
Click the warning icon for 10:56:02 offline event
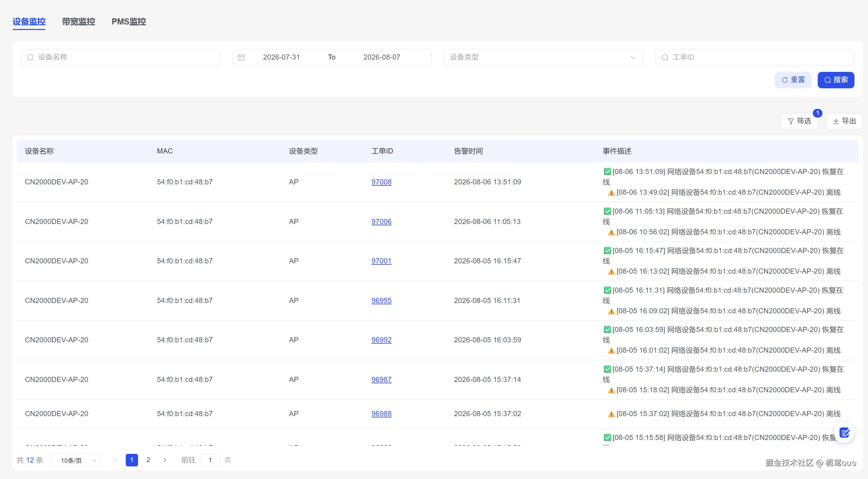(611, 232)
